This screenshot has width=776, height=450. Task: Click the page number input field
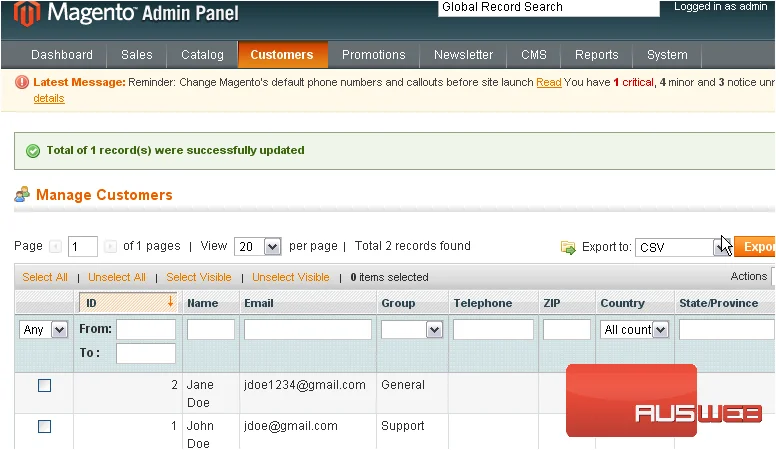83,246
